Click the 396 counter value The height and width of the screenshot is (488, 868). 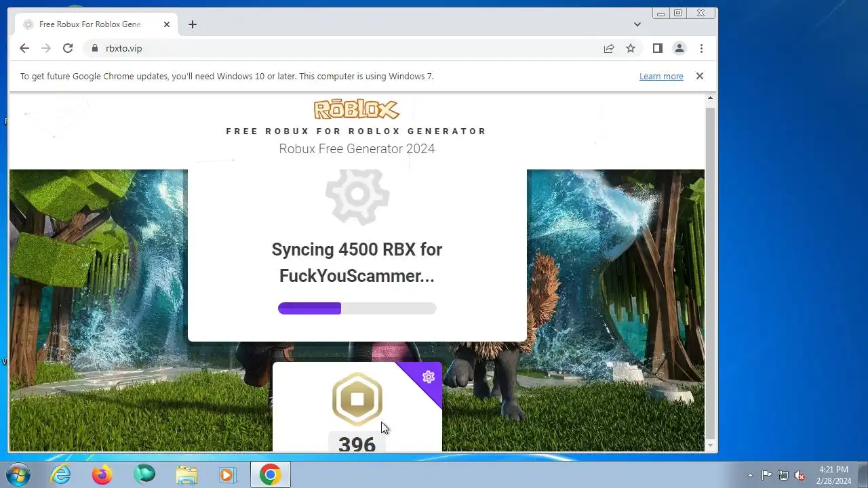(x=357, y=444)
